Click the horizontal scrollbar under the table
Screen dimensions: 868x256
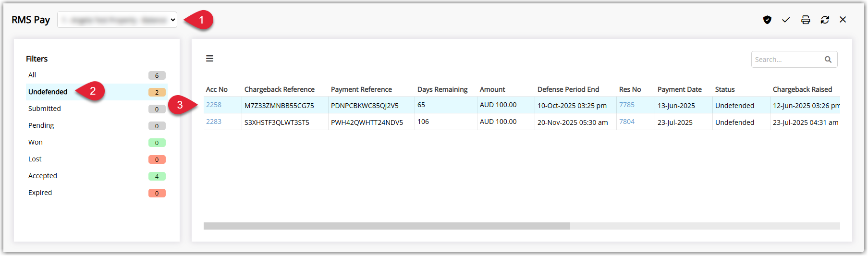387,226
